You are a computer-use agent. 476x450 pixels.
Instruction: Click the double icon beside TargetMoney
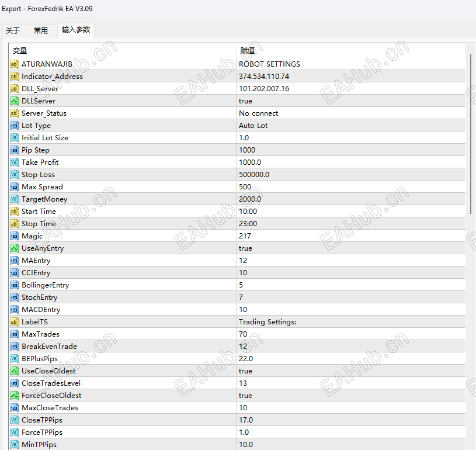(x=14, y=199)
